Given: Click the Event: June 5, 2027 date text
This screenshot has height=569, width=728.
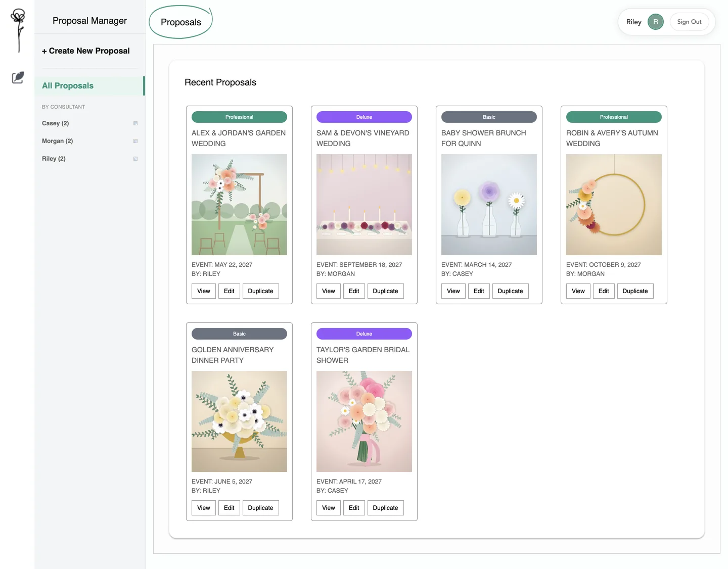Looking at the screenshot, I should (222, 482).
